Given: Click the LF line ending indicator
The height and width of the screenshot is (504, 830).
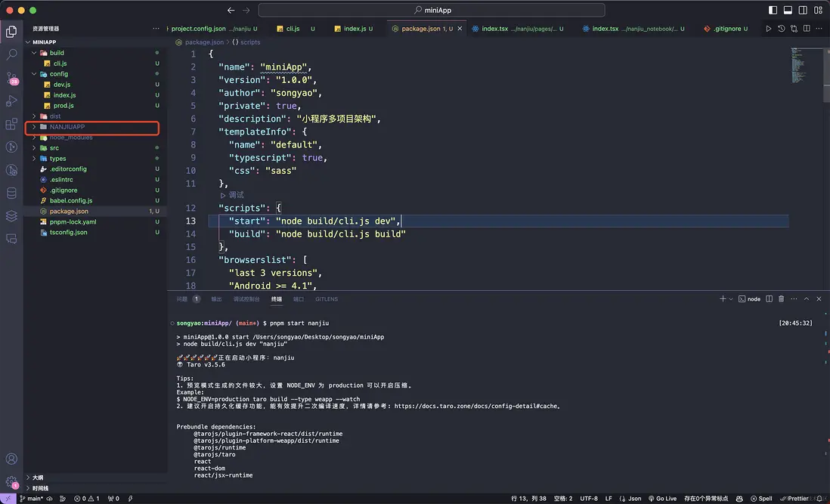Looking at the screenshot, I should [x=609, y=499].
